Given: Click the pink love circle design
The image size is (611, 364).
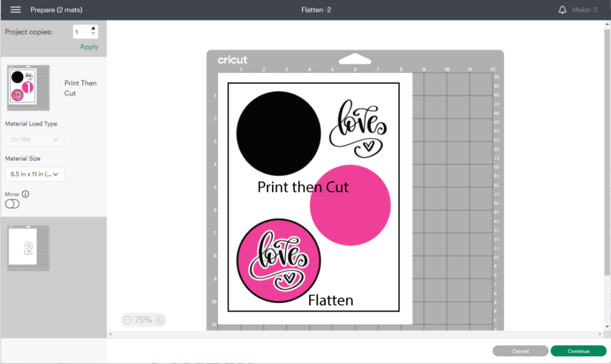Looking at the screenshot, I should [279, 260].
